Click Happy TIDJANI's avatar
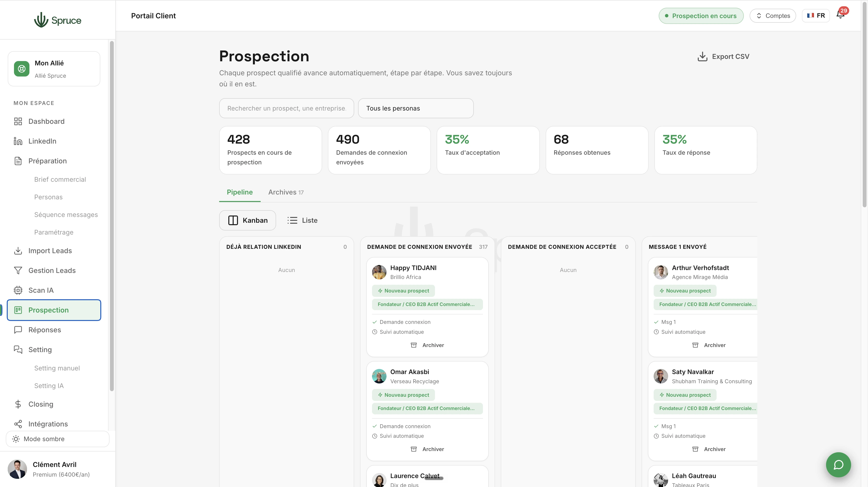The image size is (868, 487). click(x=379, y=272)
